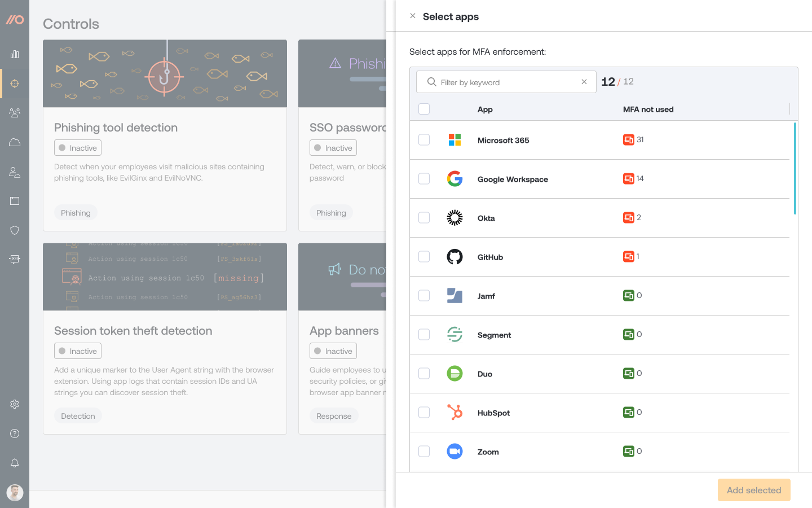Screen dimensions: 812x508
Task: Check the Duo checkbox
Action: pos(424,374)
